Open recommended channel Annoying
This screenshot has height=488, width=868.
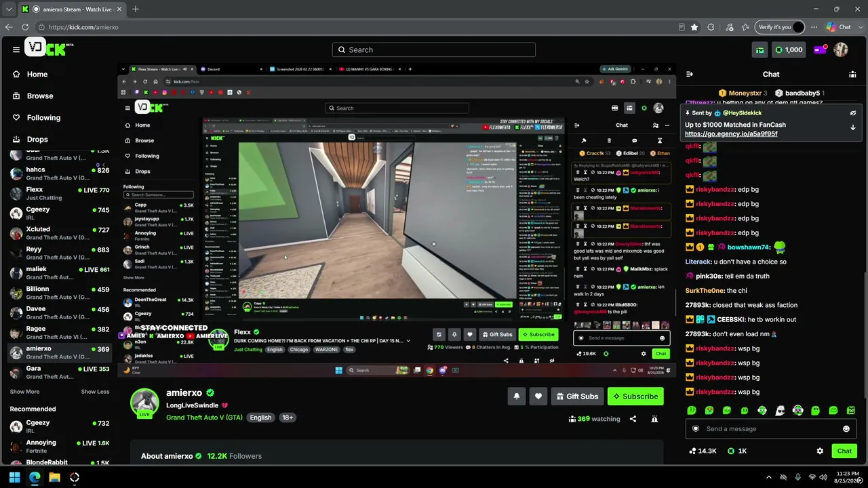coord(60,447)
